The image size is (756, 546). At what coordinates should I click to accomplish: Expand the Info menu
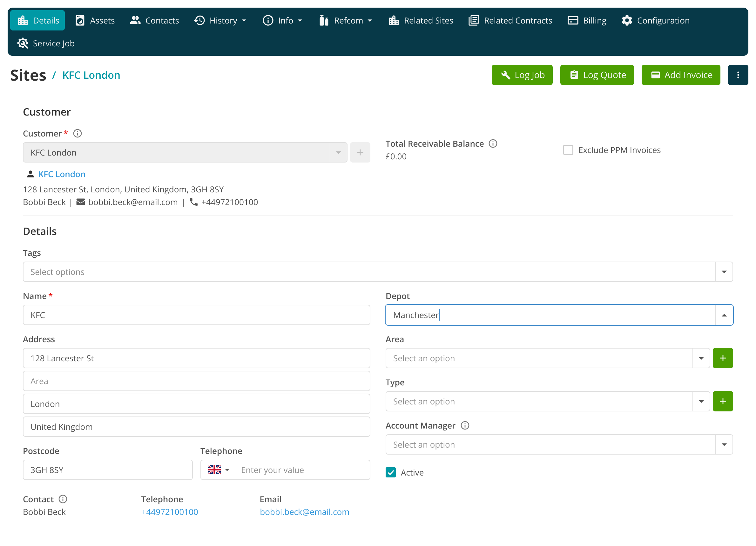[x=282, y=20]
